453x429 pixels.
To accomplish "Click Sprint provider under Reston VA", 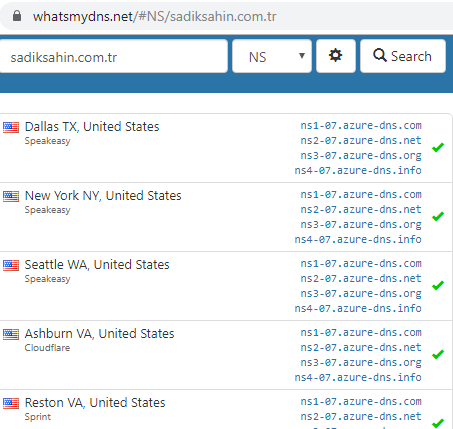I will pos(38,417).
